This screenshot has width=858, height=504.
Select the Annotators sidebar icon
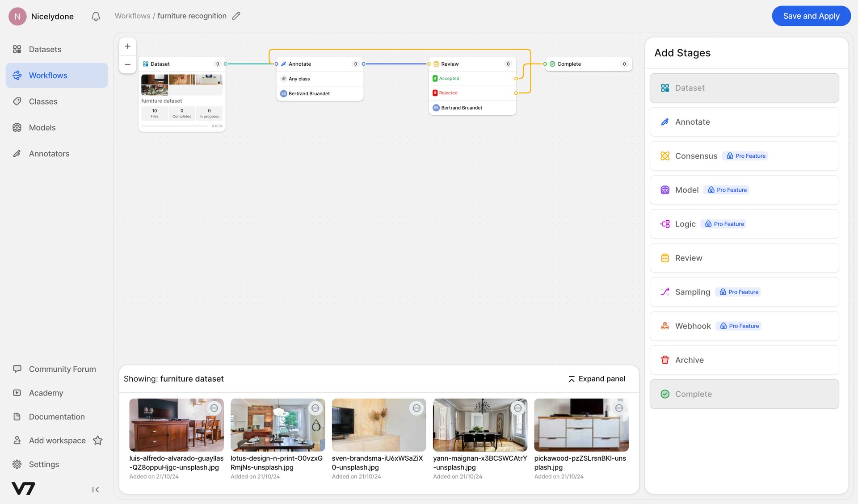(17, 153)
